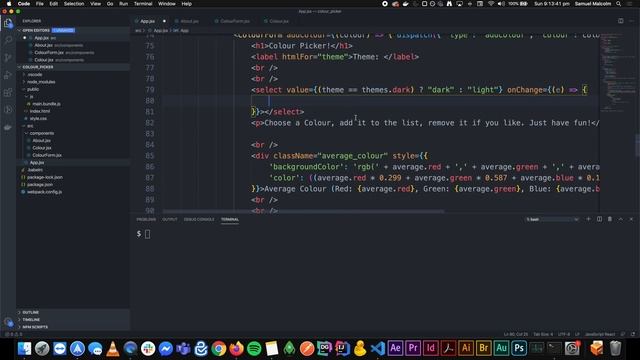Switch to the Output panel tab
Screen dimensions: 640x360
pyautogui.click(x=169, y=219)
